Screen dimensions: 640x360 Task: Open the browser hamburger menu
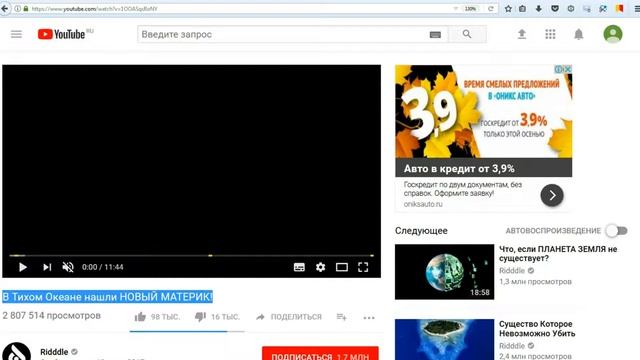(x=637, y=9)
